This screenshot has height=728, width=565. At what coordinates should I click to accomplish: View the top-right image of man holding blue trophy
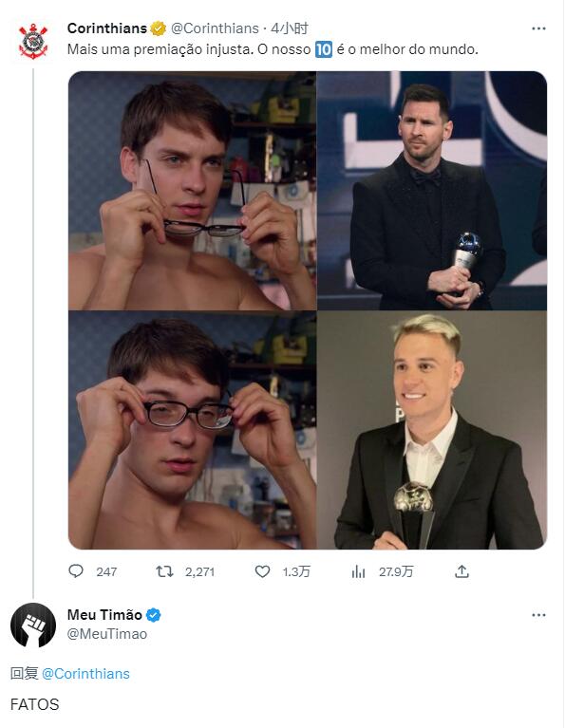click(432, 191)
